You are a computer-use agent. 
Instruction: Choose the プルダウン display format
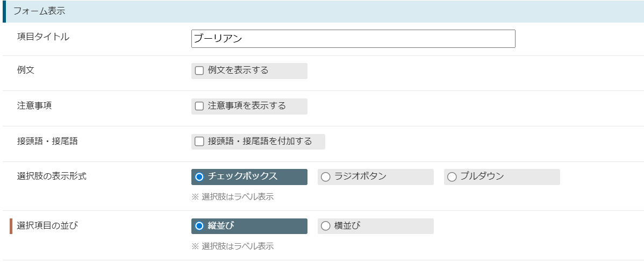coord(502,177)
